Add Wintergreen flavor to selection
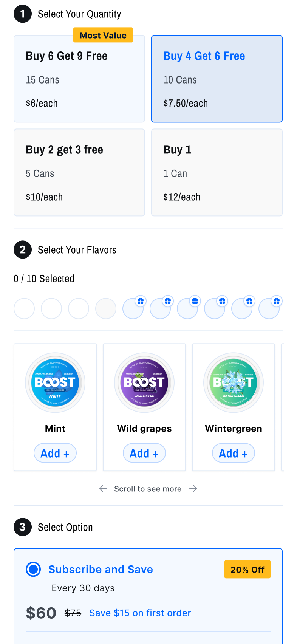Screen dimensions: 297x644 pos(234,453)
